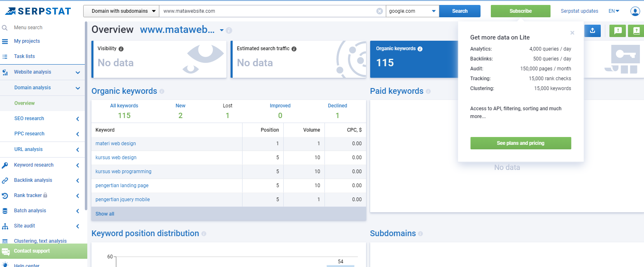Viewport: 644px width, 267px height.
Task: Switch to the Lost keywords tab
Action: pos(228,111)
